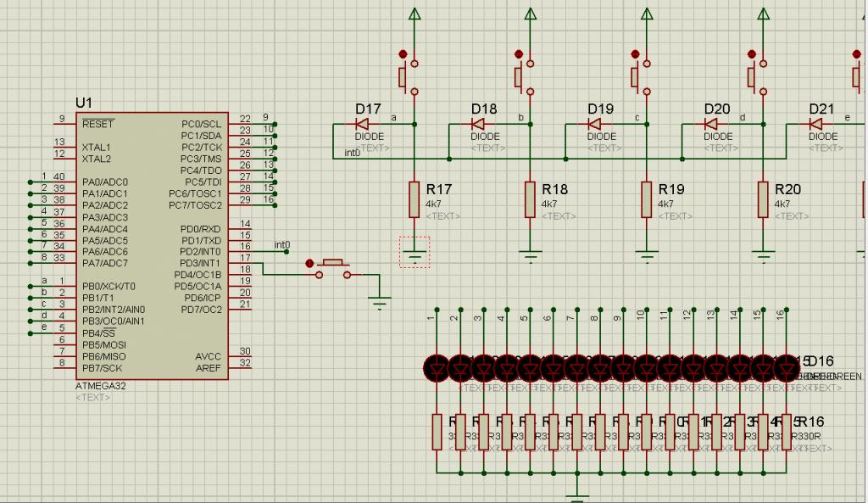868x503 pixels.
Task: Click the PC7/TOSC2 pin label
Action: (195, 205)
